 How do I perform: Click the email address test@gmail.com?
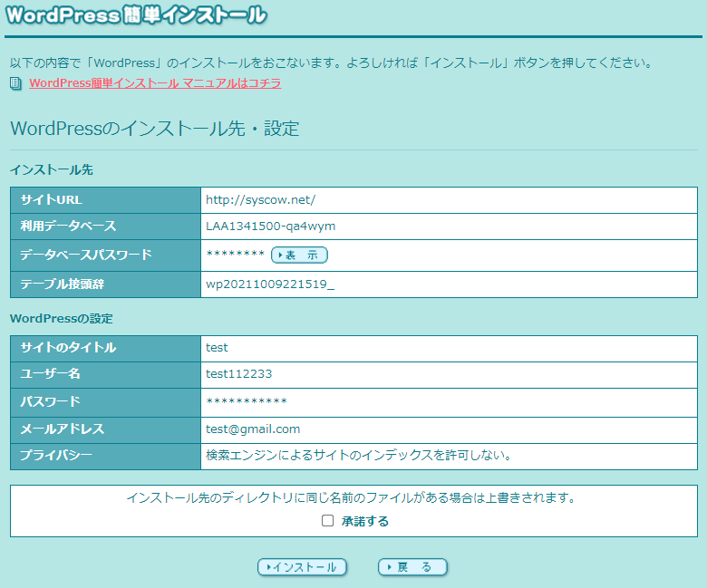253,429
